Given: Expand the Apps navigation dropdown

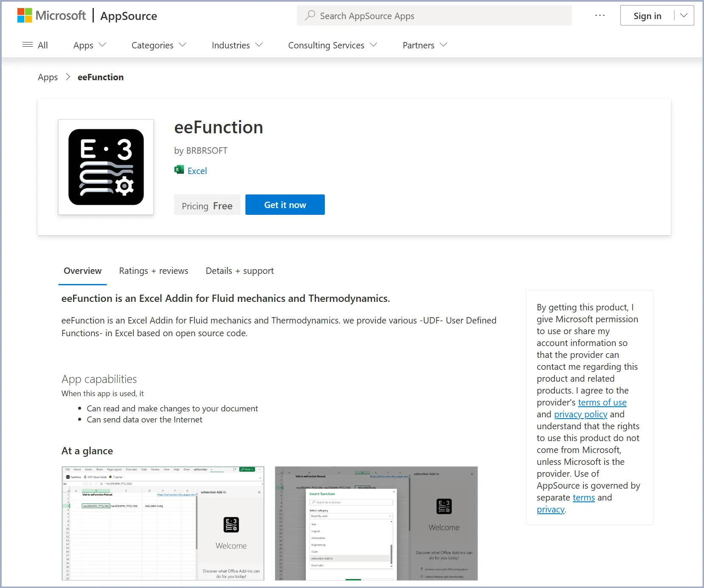Looking at the screenshot, I should (x=90, y=45).
